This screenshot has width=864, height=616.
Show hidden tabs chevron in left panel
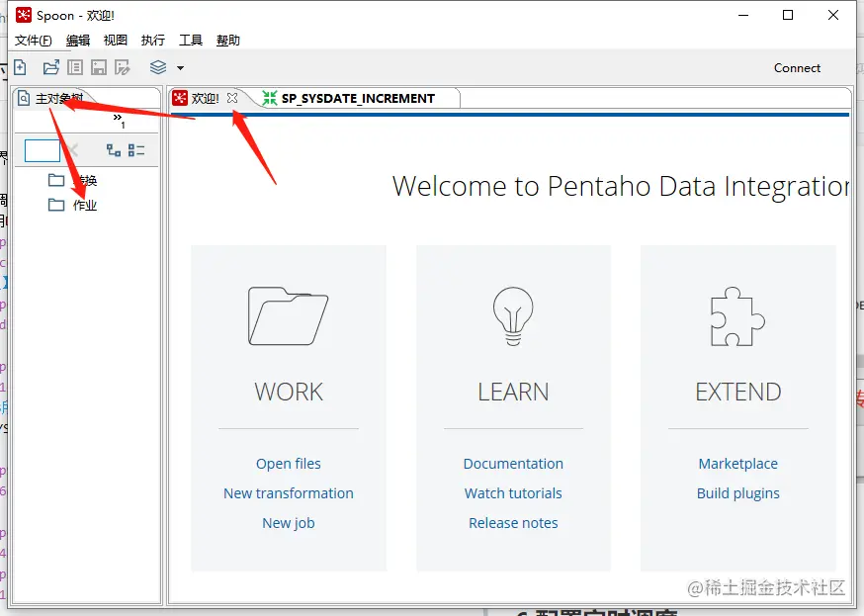click(119, 120)
